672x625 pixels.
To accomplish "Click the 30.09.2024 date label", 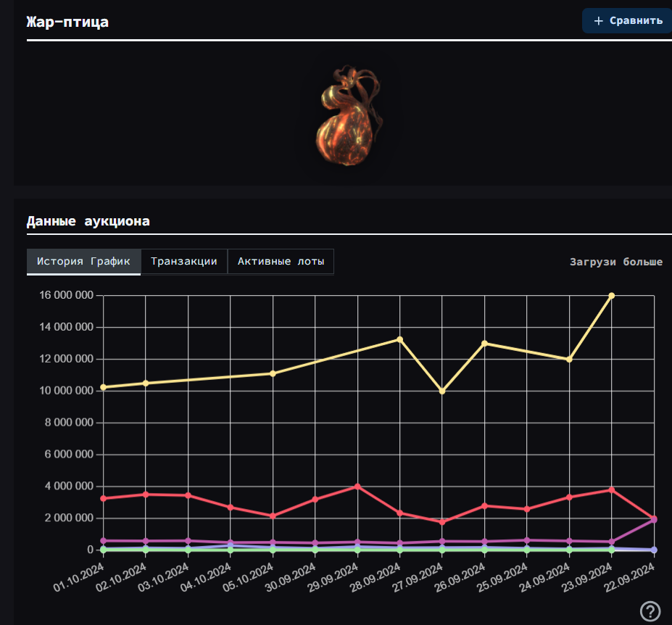I will [x=291, y=577].
